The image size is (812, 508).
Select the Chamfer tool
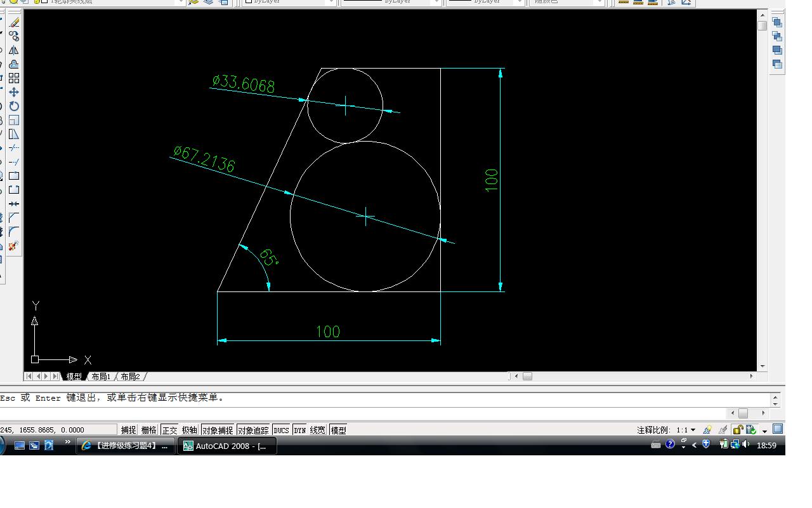click(x=14, y=218)
